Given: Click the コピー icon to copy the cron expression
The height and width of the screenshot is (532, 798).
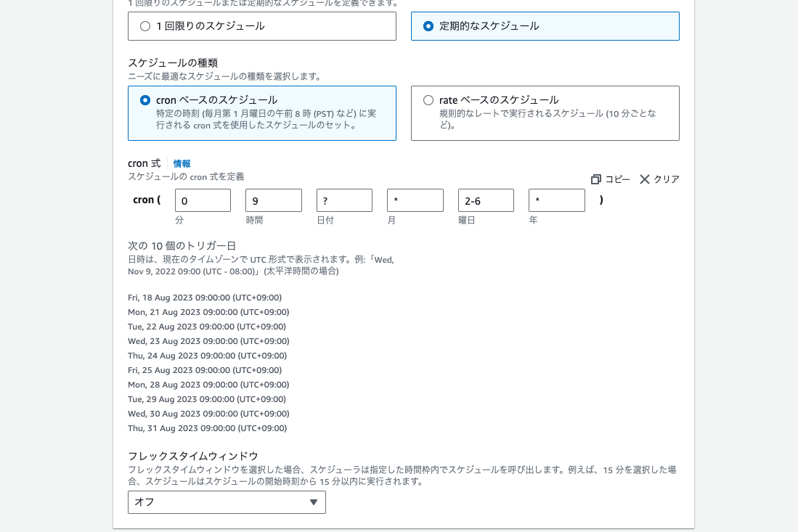Looking at the screenshot, I should (x=610, y=179).
